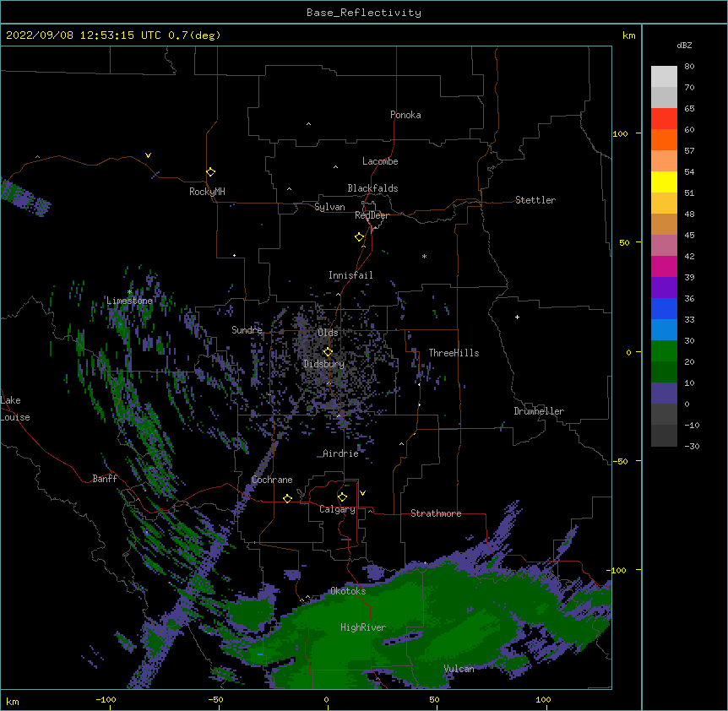This screenshot has height=711, width=728.
Task: Click the 10 dBZ violet legend swatch
Action: (664, 393)
